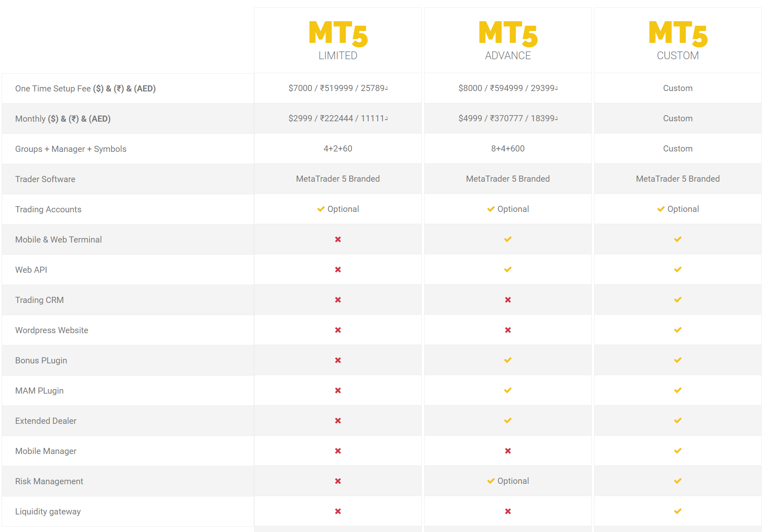Image resolution: width=767 pixels, height=532 pixels.
Task: Select the LIMITED plan heading
Action: pos(338,56)
